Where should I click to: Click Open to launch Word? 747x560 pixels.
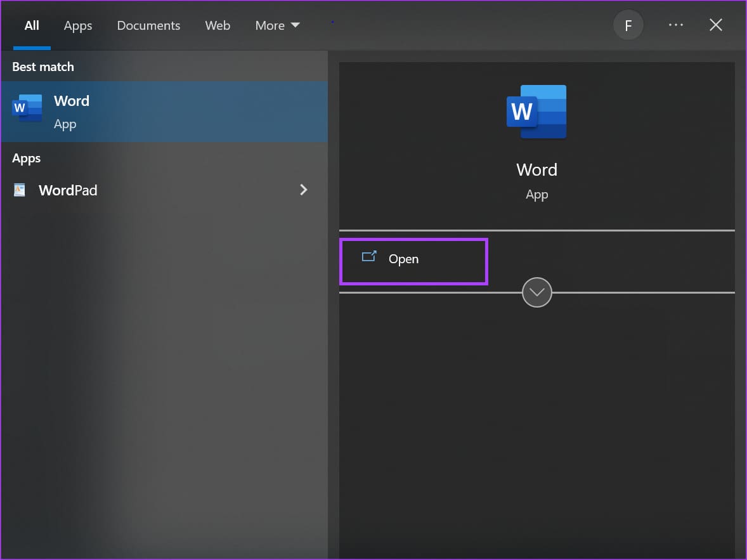(413, 261)
